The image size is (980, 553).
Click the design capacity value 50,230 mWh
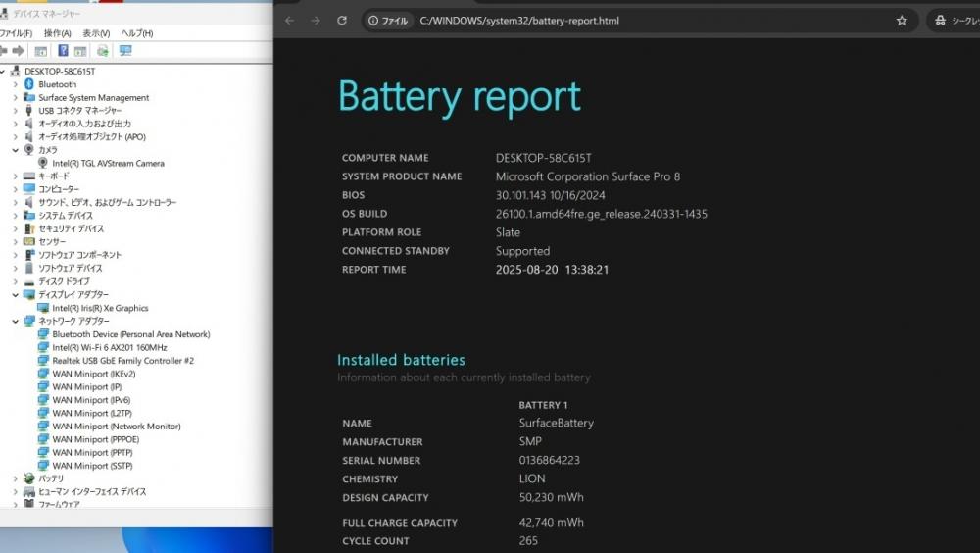coord(551,498)
